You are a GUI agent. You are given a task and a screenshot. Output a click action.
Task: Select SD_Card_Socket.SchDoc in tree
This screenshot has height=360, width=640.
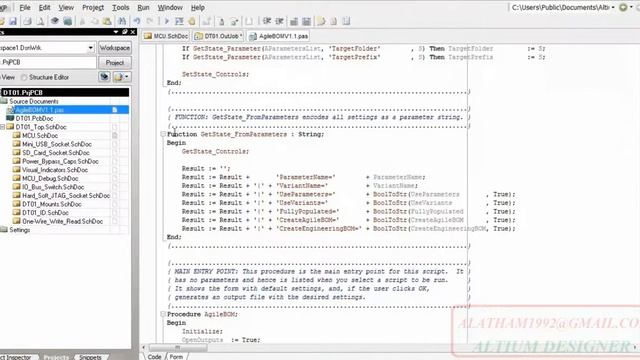pos(56,153)
